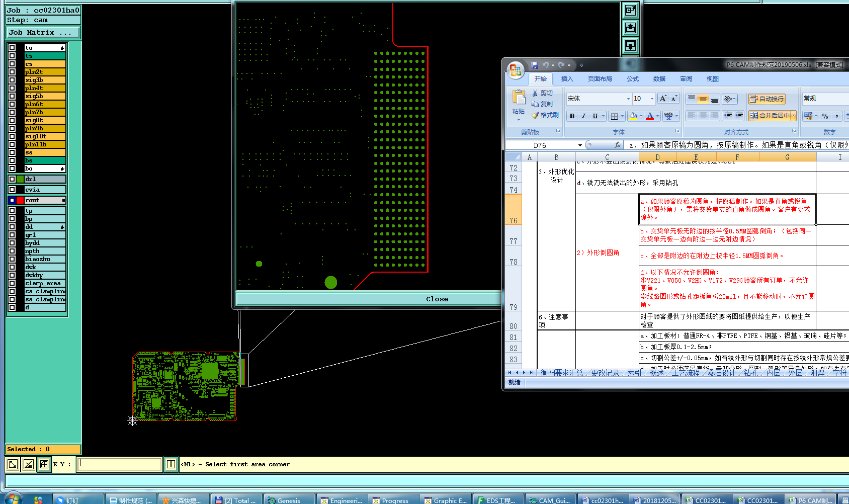Click the grid snap icon beside X Y
The width and height of the screenshot is (849, 504).
point(44,464)
